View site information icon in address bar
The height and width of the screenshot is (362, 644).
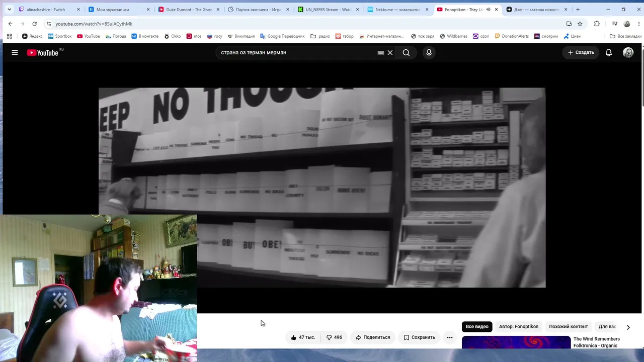click(49, 24)
